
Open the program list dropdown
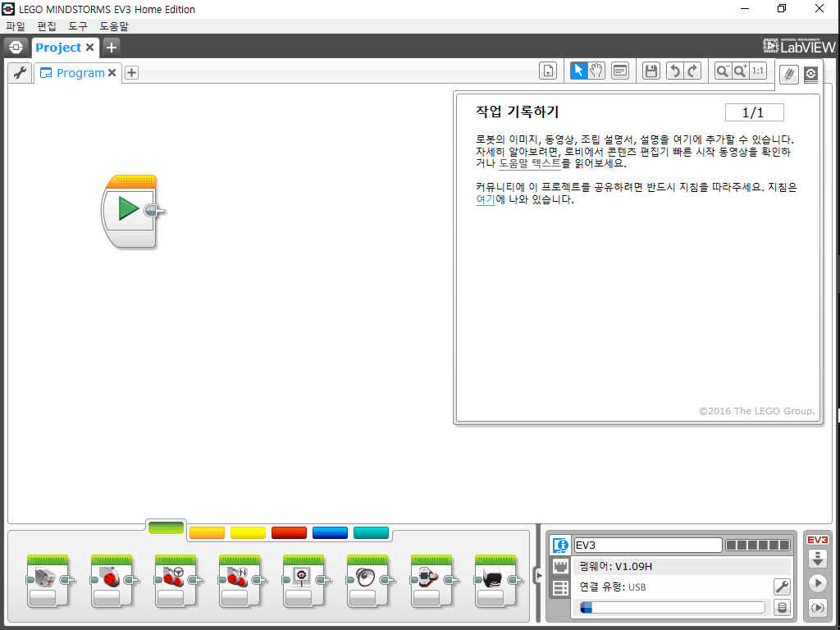[548, 71]
